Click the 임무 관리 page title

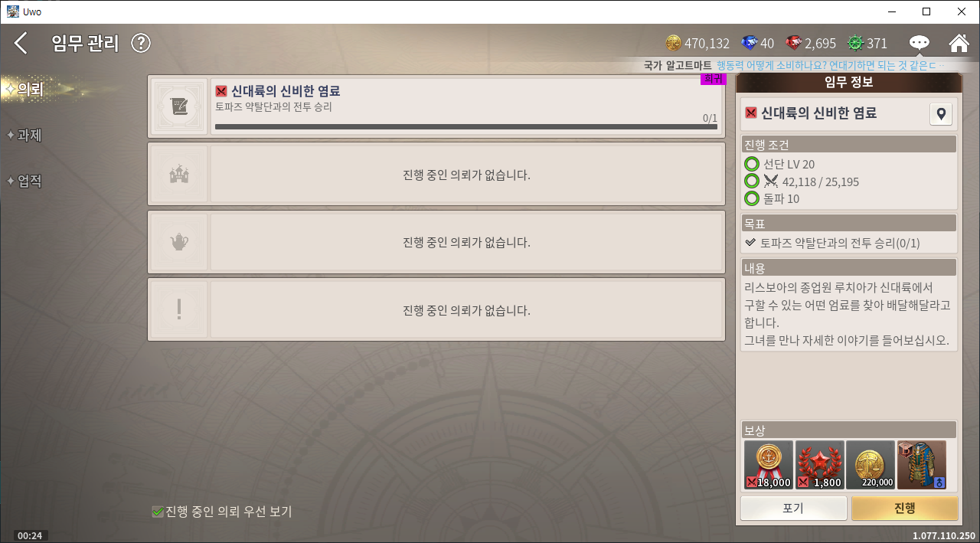point(85,44)
